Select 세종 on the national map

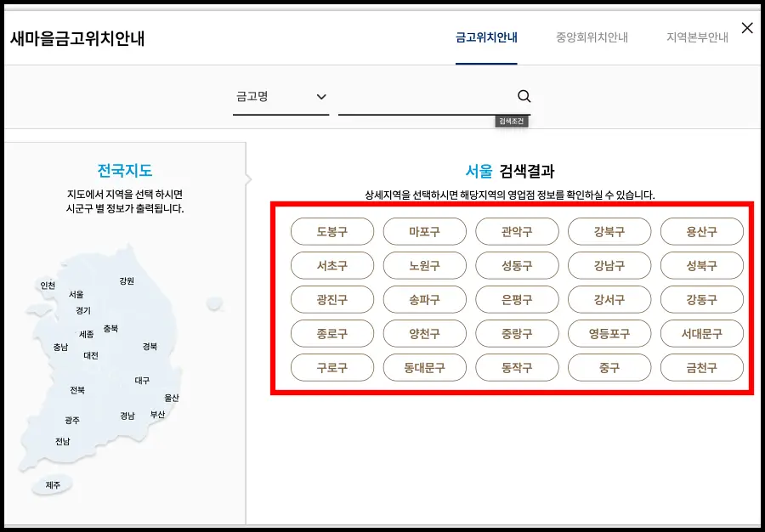pos(87,335)
